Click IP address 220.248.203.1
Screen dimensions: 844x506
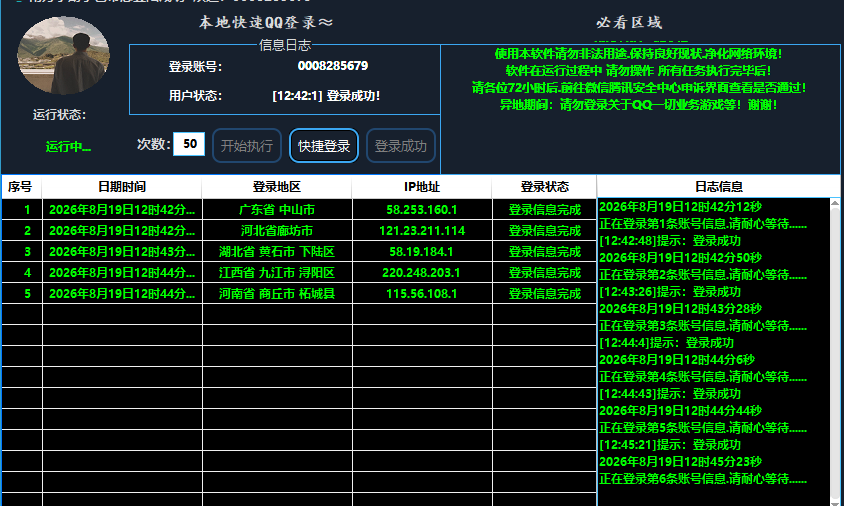(421, 272)
